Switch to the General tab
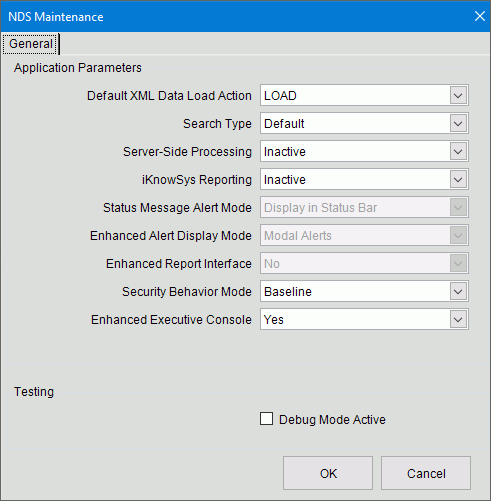The image size is (491, 501). (x=31, y=44)
